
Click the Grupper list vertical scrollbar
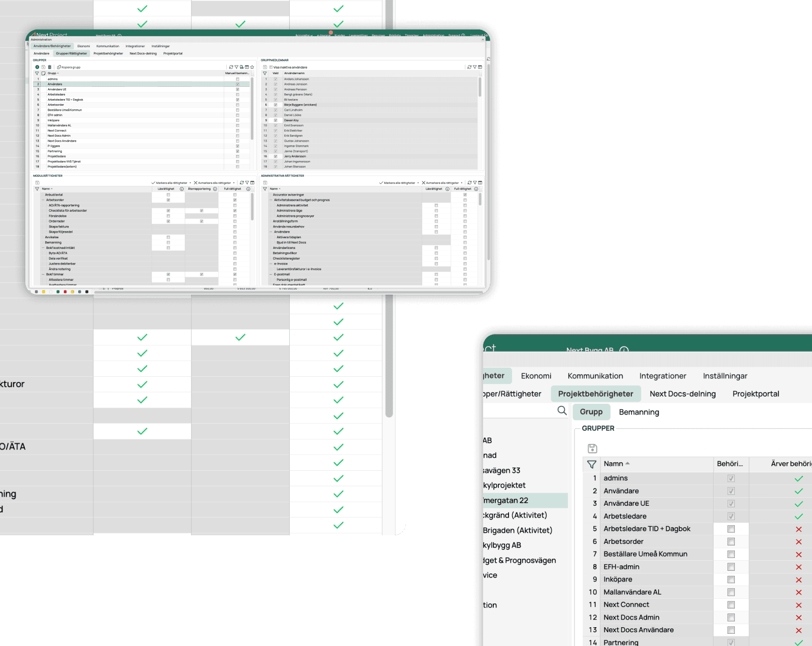point(252,108)
